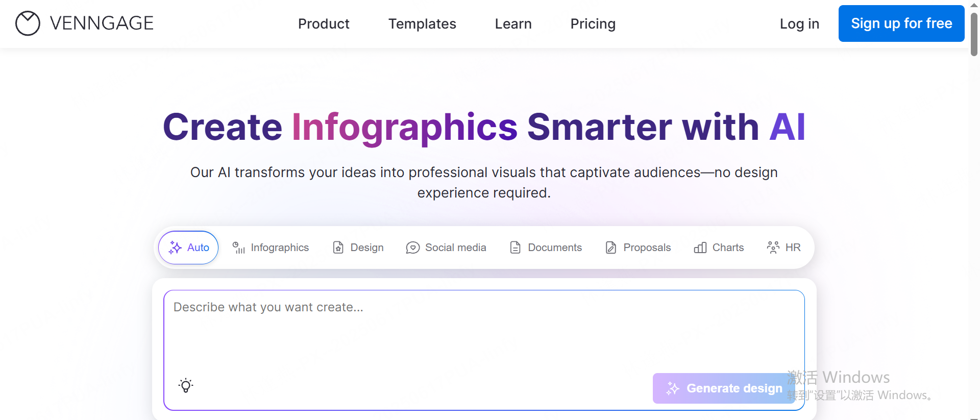
Task: Click the HR people icon
Action: point(773,248)
